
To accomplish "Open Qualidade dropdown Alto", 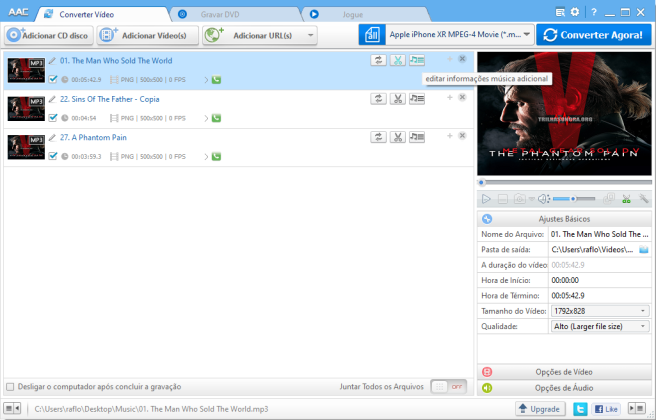I will click(600, 326).
